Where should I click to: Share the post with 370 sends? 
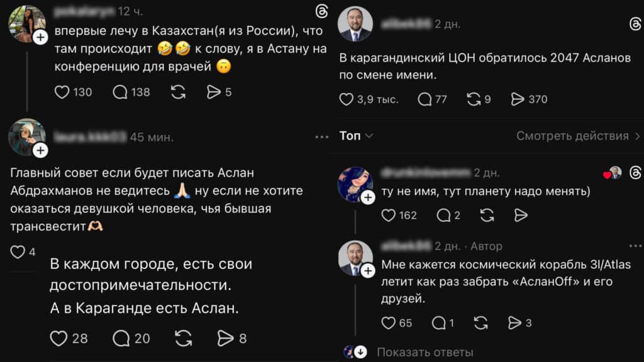pos(518,99)
